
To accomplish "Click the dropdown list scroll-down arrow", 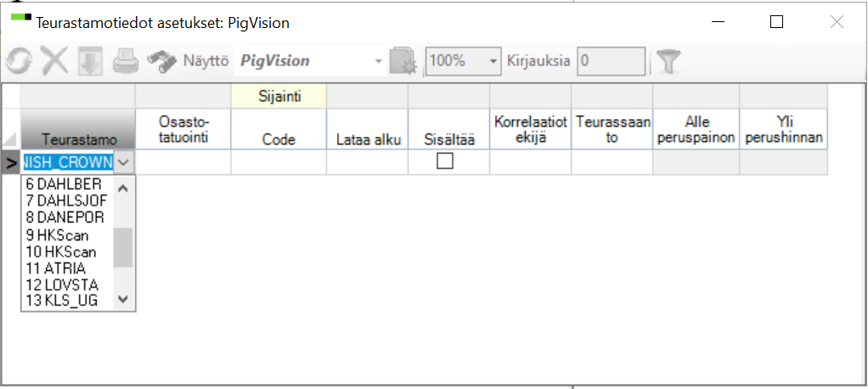I will click(x=123, y=299).
